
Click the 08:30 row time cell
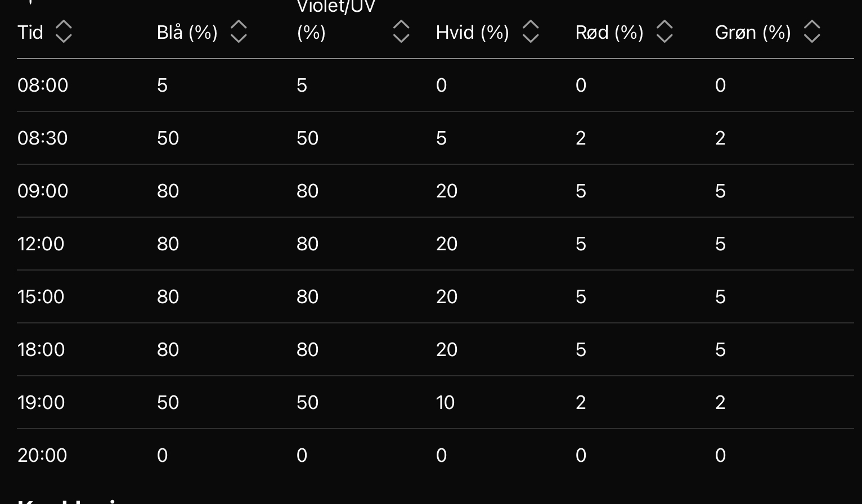click(x=43, y=138)
